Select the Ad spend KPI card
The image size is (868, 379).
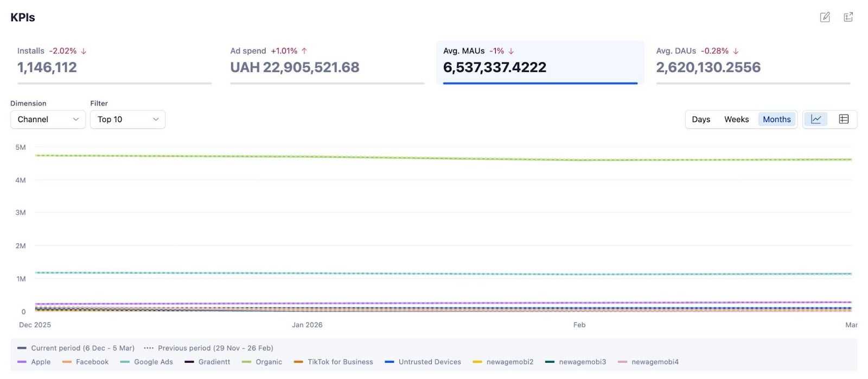pyautogui.click(x=327, y=63)
